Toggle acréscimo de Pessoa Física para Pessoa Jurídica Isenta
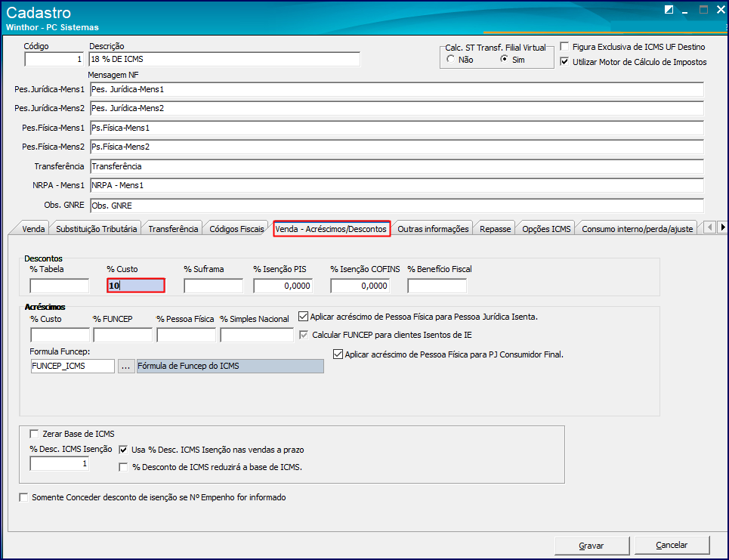This screenshot has width=729, height=560. tap(303, 317)
